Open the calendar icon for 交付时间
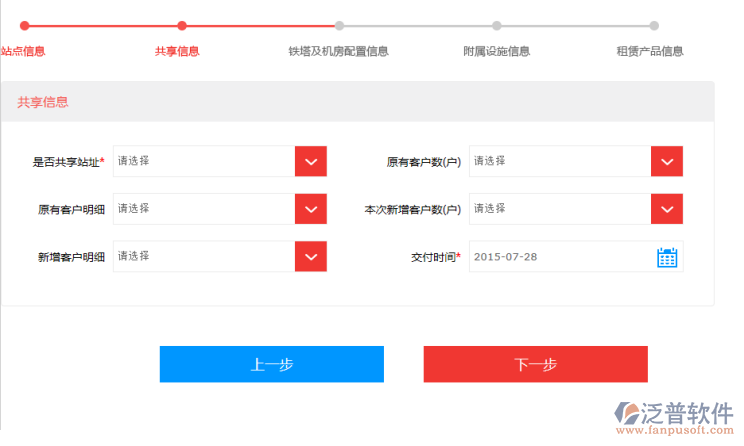Image resolution: width=744 pixels, height=446 pixels. [x=667, y=257]
